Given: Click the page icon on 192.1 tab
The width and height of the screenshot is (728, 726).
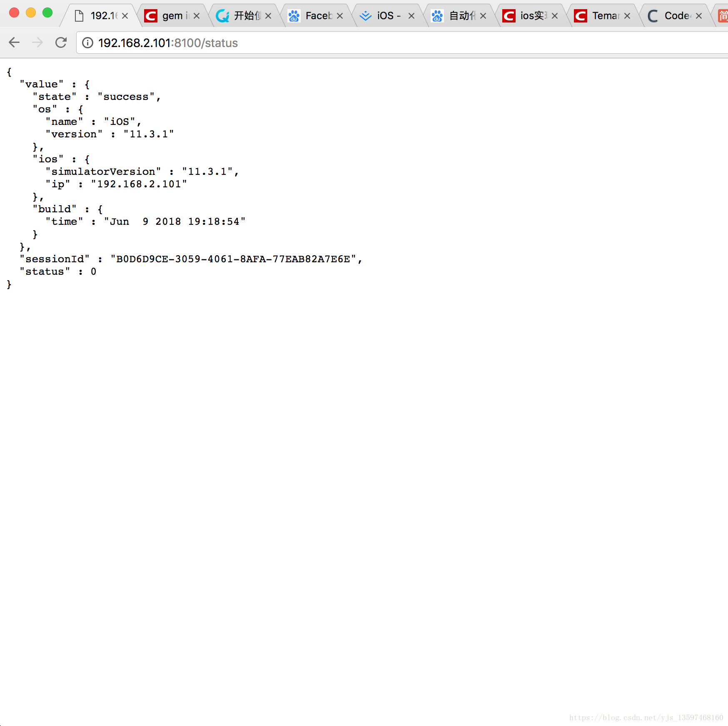Looking at the screenshot, I should click(79, 16).
